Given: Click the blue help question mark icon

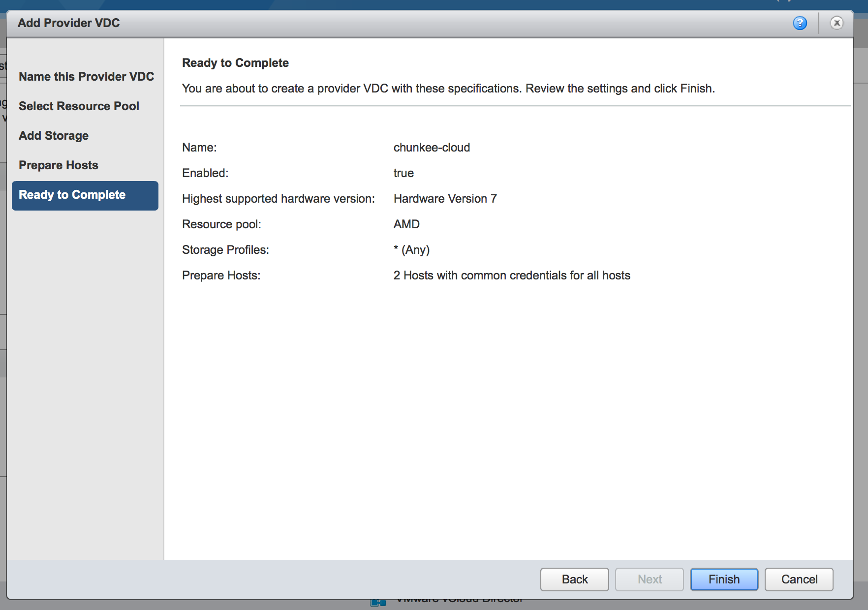Looking at the screenshot, I should (x=800, y=23).
